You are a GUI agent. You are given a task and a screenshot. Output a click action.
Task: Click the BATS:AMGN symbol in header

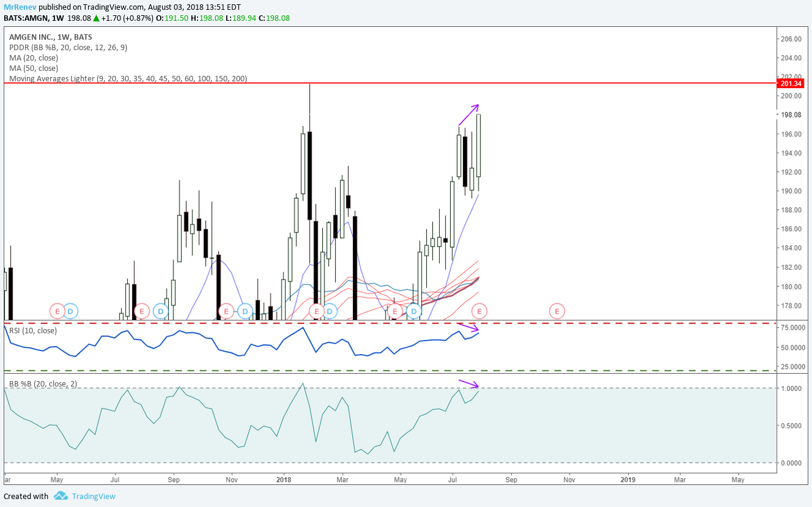click(27, 18)
